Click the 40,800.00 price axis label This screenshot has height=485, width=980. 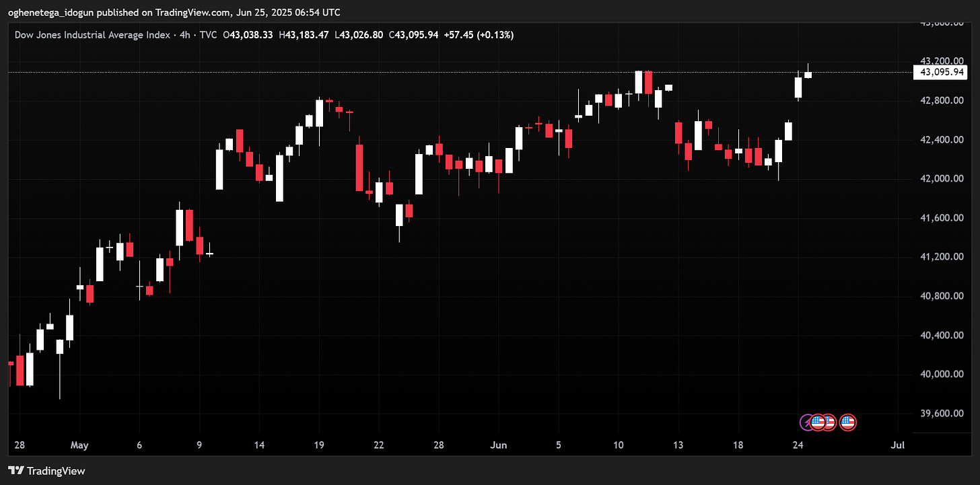pyautogui.click(x=942, y=295)
